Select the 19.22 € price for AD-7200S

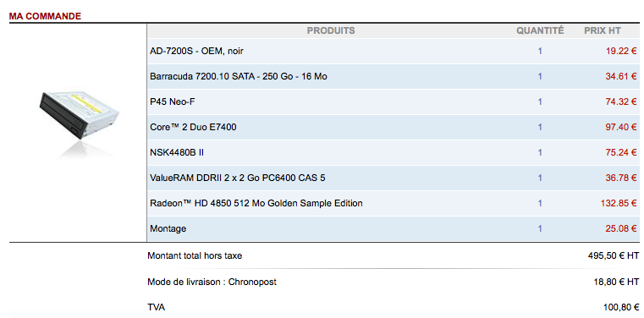click(621, 52)
